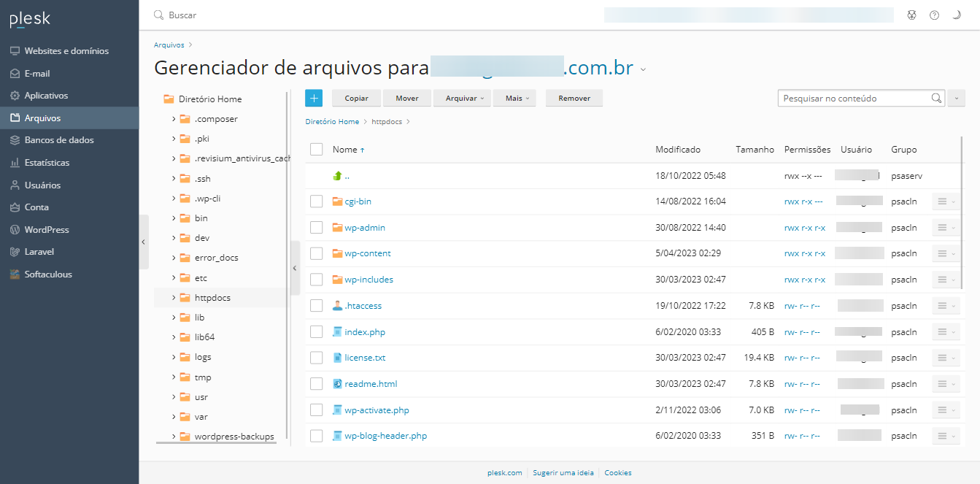Expand the wordpress-backups folder in tree
Image resolution: width=980 pixels, height=484 pixels.
(x=174, y=437)
